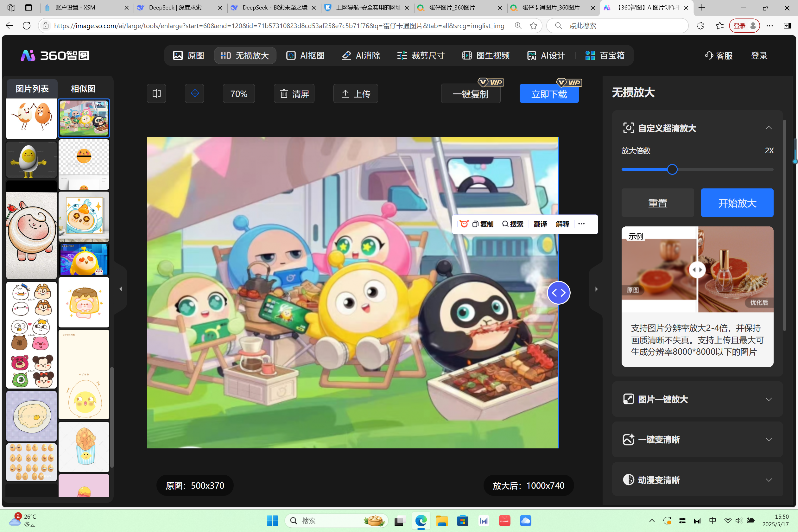
Task: Adjust the 放大倍数 slider handle
Action: (672, 169)
